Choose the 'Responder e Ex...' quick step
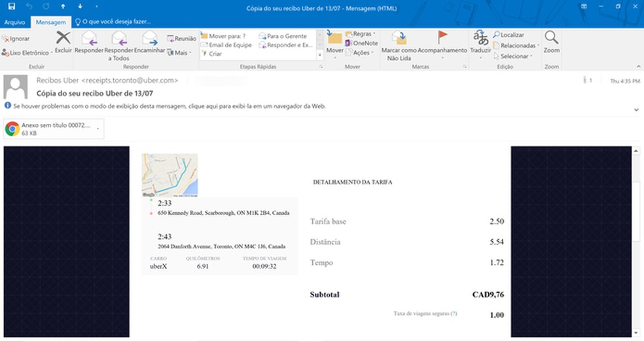Screen dimensions: 644x342 [285, 45]
